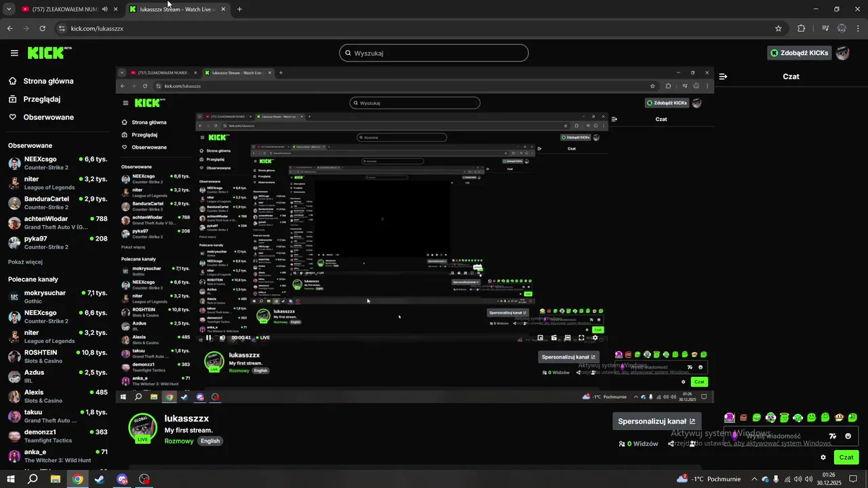This screenshot has width=868, height=488.
Task: Select the takuu channel in the left sidebar
Action: [x=58, y=416]
